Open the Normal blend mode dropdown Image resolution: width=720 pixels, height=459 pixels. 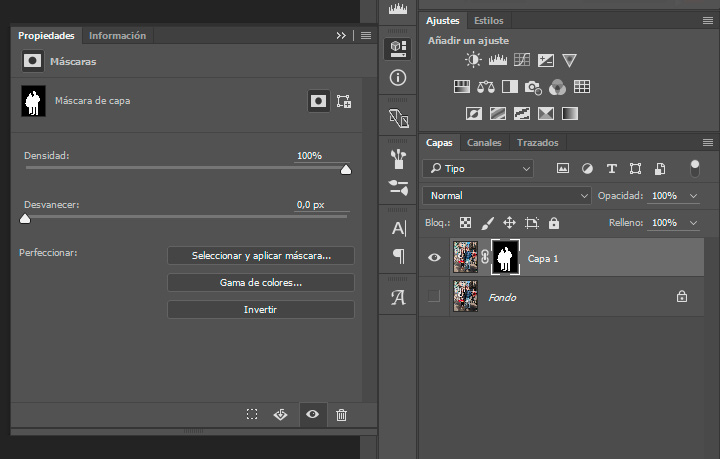pyautogui.click(x=507, y=196)
